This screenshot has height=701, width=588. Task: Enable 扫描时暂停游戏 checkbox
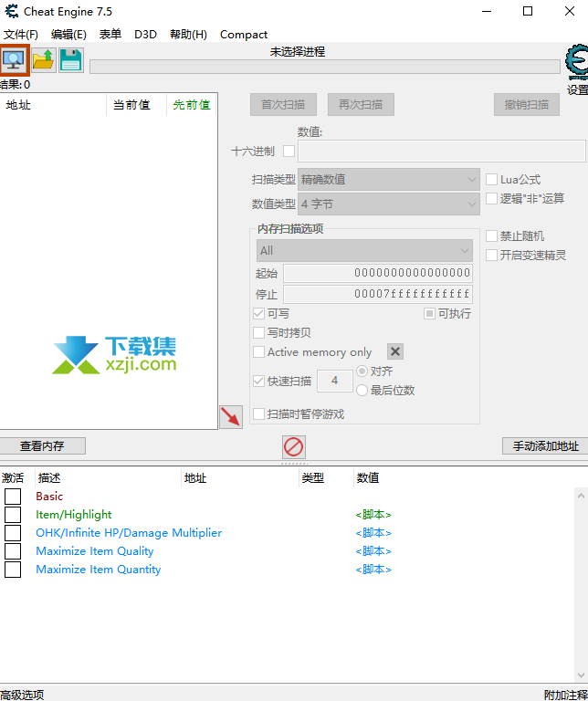(x=258, y=414)
